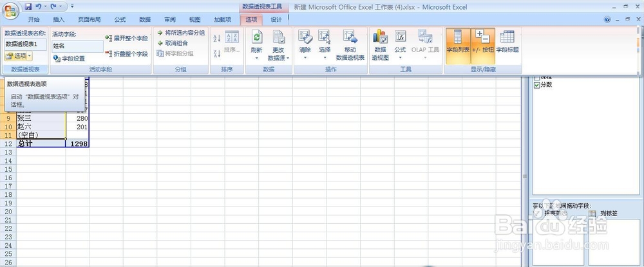This screenshot has height=267, width=644.
Task: Open the dropdown arrow beside 选项 button
Action: pos(30,56)
